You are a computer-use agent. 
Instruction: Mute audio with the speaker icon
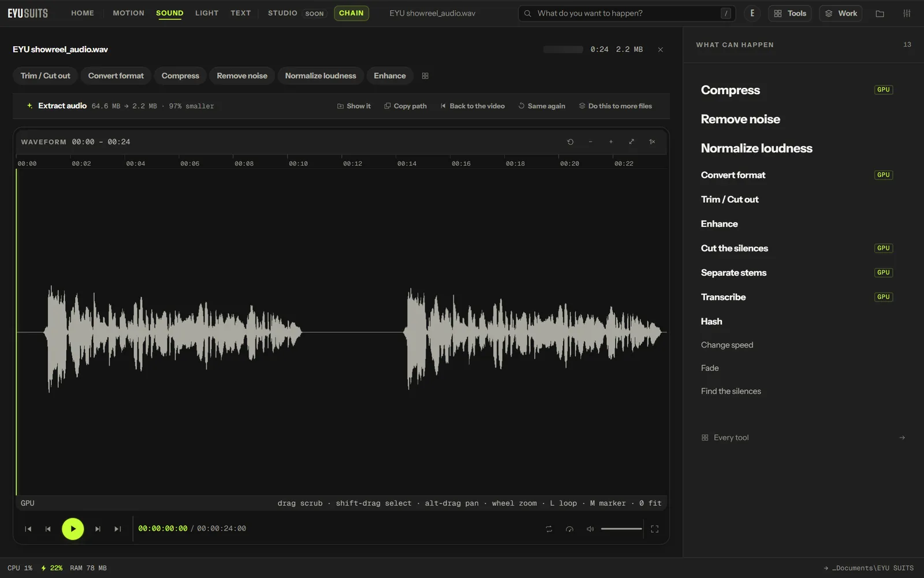tap(590, 529)
